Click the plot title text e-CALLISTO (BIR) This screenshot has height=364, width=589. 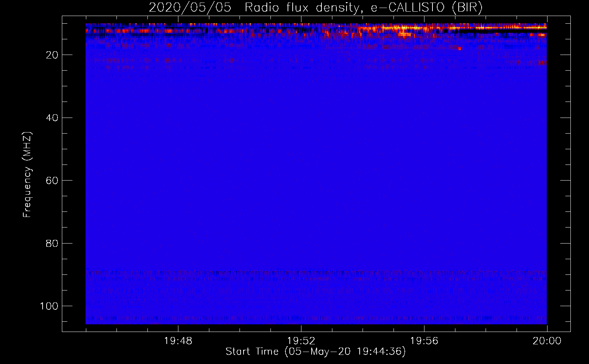[x=427, y=8]
